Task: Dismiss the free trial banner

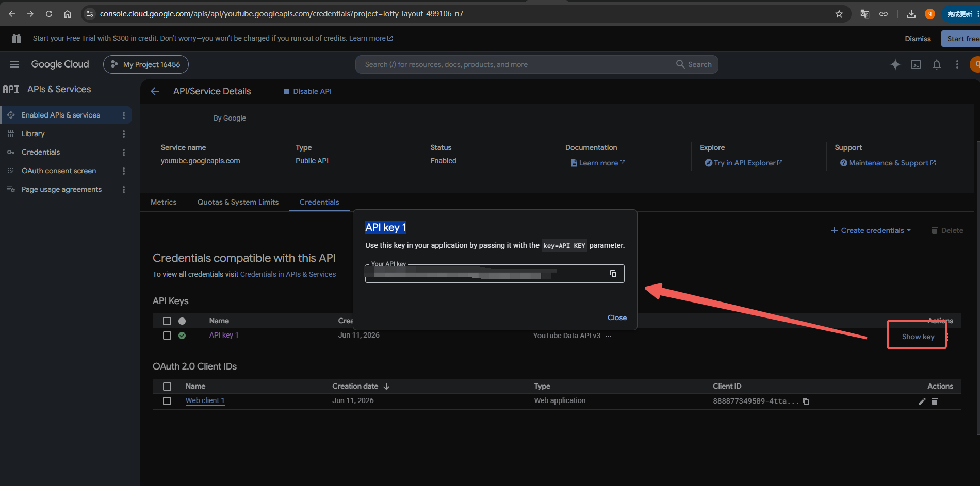Action: pyautogui.click(x=918, y=39)
